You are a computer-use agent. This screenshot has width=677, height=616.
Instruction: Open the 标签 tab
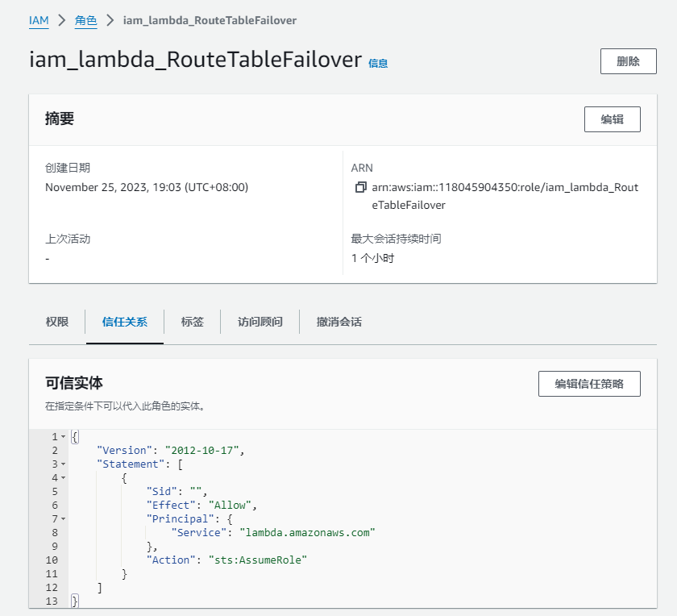(x=193, y=322)
